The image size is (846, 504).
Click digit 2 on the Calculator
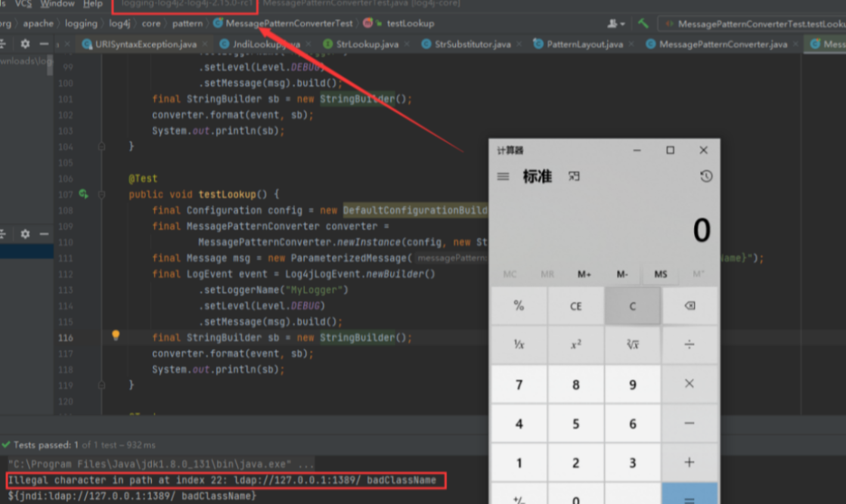pos(575,462)
